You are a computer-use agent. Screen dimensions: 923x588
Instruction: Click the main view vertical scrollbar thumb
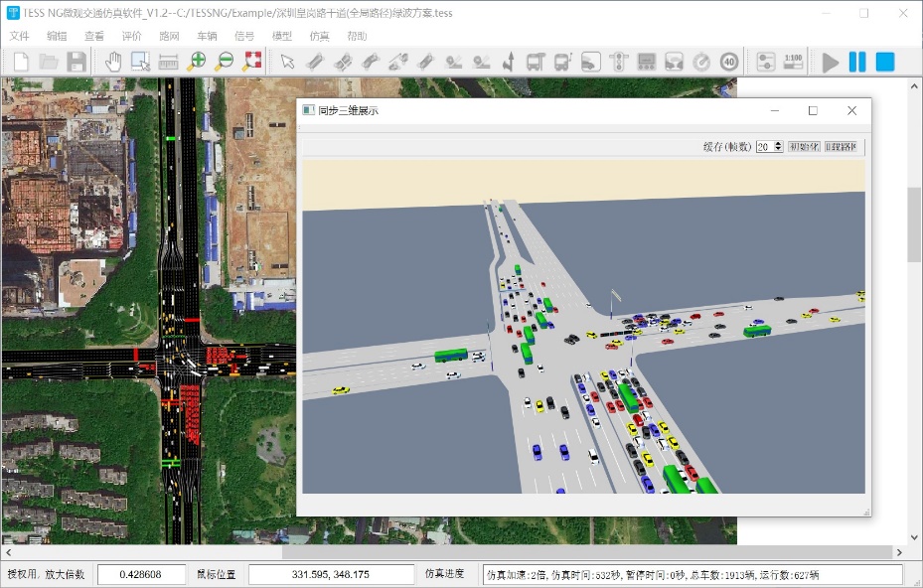(x=914, y=223)
